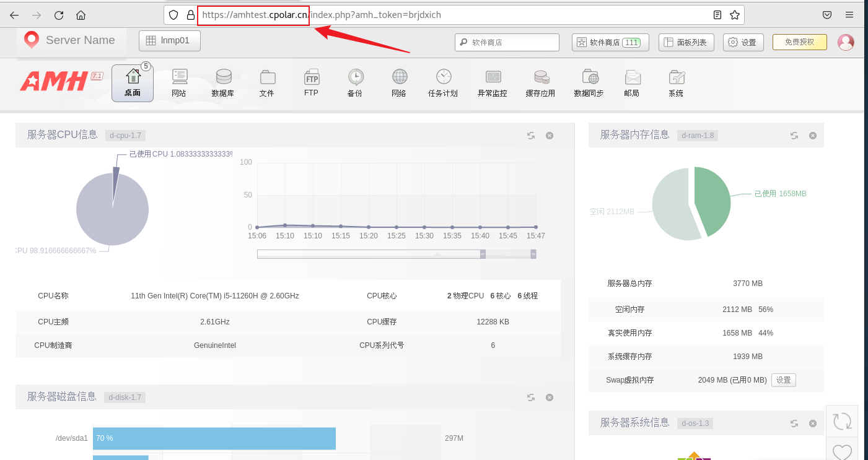Click the 2.61GHz CPU frequency value
Image resolution: width=868 pixels, height=460 pixels.
[215, 322]
